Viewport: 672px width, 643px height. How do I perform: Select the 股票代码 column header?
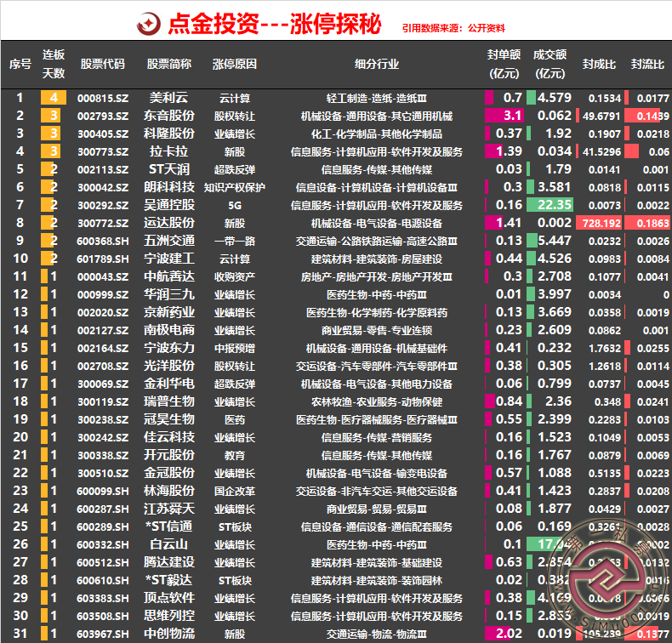click(x=103, y=65)
